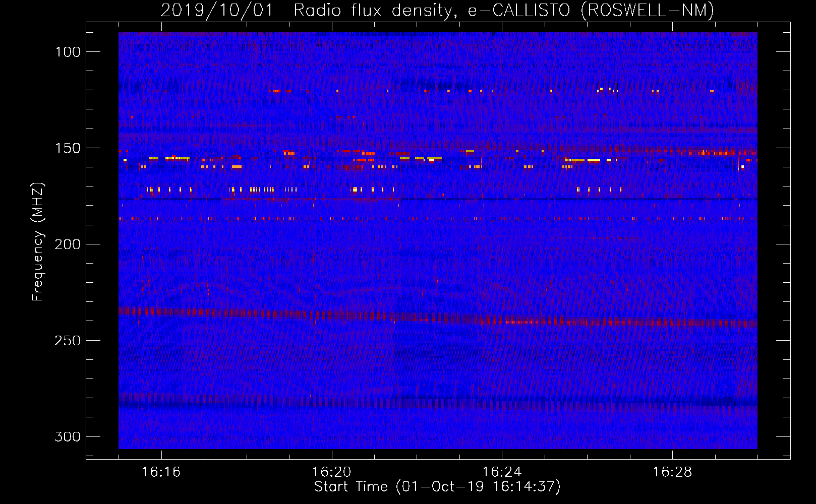816x504 pixels.
Task: Select the 100 frequency tick label
Action: [68, 52]
